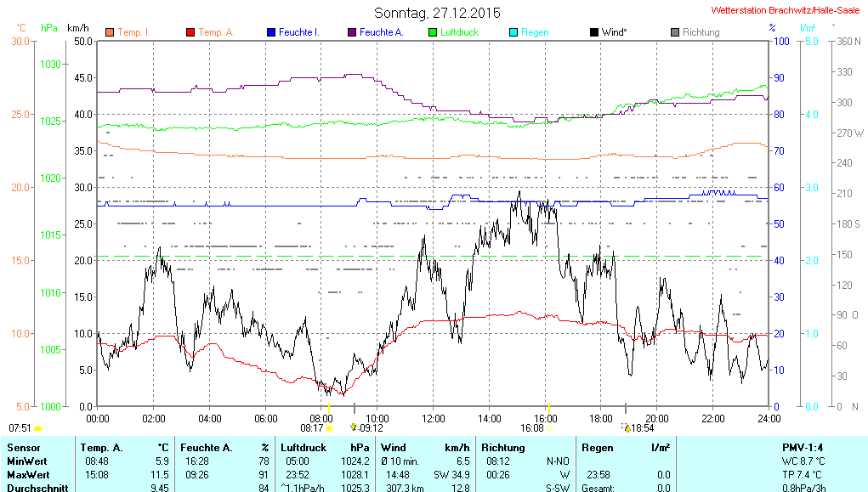The image size is (868, 492).
Task: Click the 12:00 label on time axis
Action: pyautogui.click(x=433, y=418)
